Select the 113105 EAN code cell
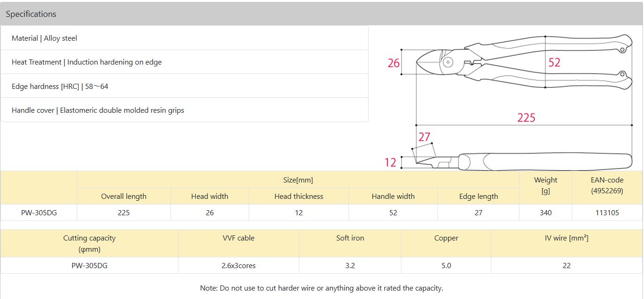 607,213
